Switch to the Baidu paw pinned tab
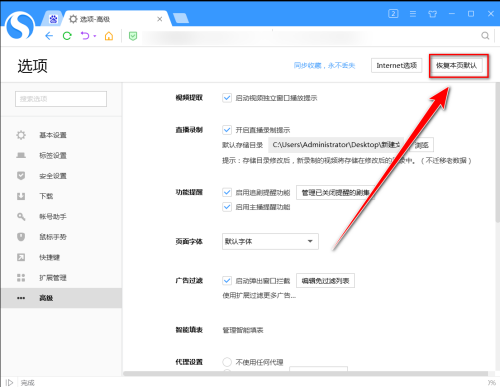 (x=53, y=19)
